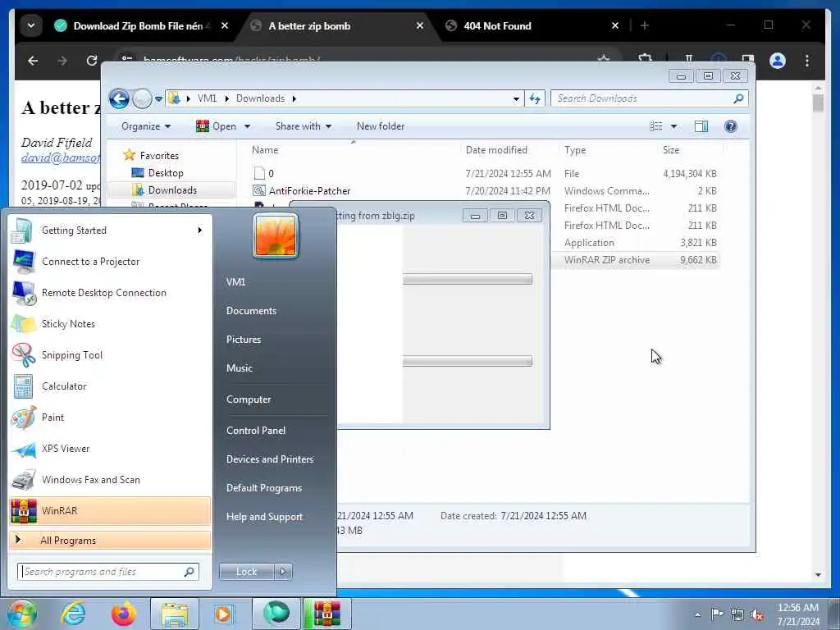Click the lower extraction progress bar

click(467, 361)
